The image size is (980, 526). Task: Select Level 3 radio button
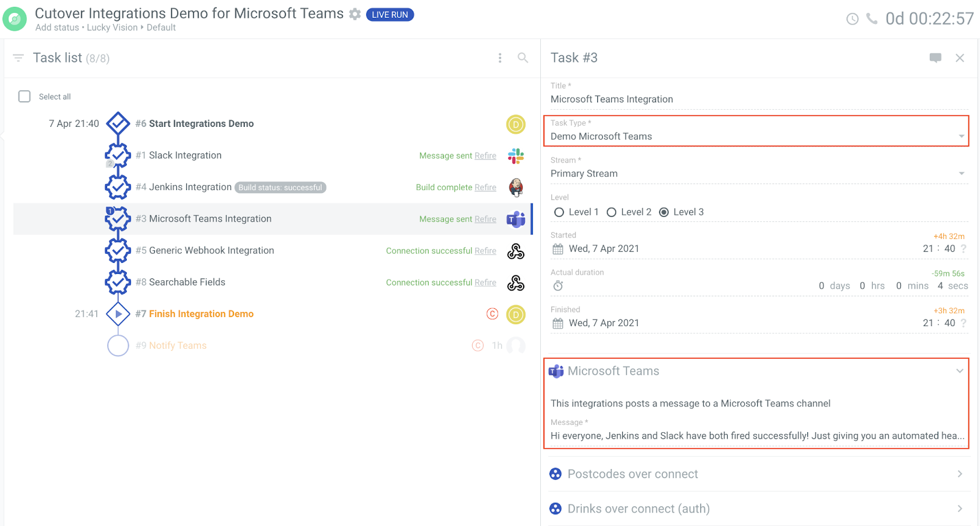click(664, 212)
